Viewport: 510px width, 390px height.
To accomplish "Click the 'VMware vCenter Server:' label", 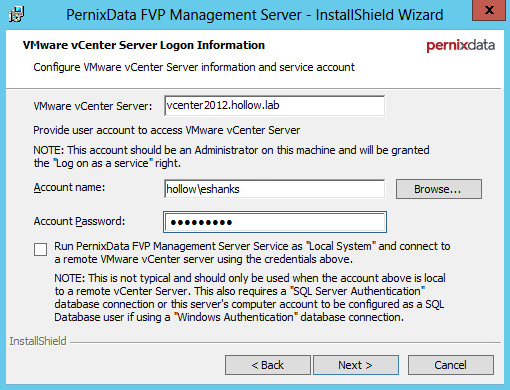I will coord(93,106).
